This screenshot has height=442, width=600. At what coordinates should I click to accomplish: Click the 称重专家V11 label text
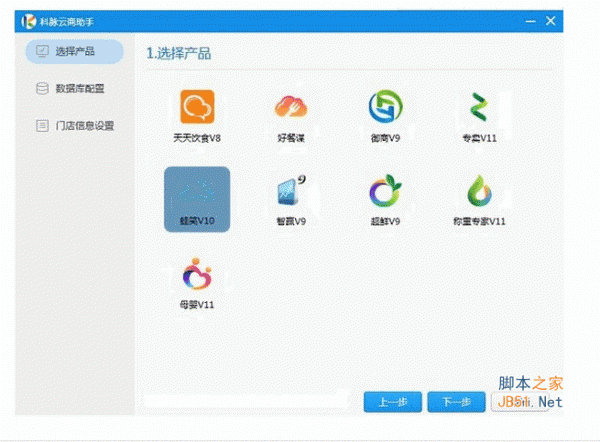tap(479, 221)
